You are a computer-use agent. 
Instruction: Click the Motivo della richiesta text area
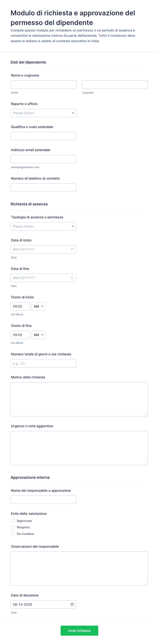coord(79,399)
